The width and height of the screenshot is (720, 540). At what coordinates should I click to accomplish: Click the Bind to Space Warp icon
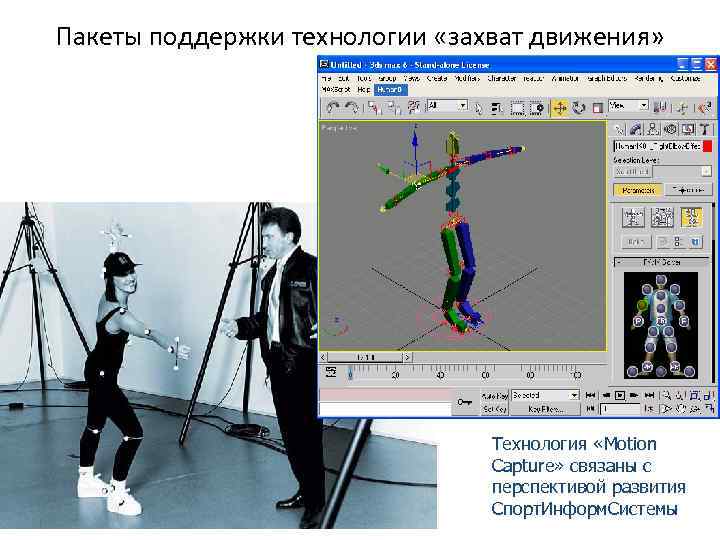click(x=413, y=108)
